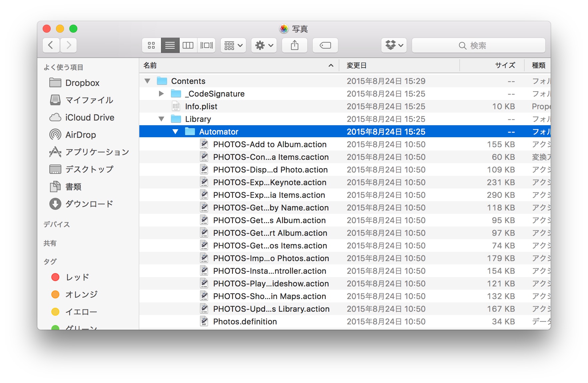Click the Edit Tags toolbar button
The height and width of the screenshot is (383, 588).
pyautogui.click(x=325, y=45)
